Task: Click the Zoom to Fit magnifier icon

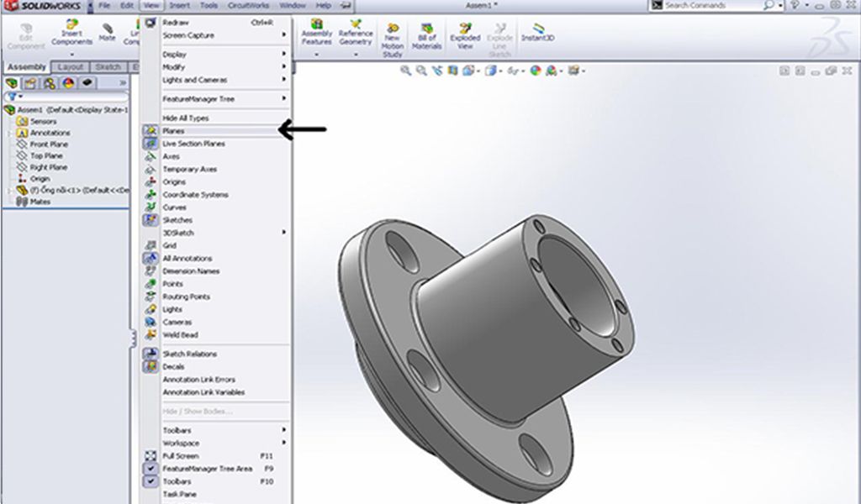Action: [x=406, y=71]
